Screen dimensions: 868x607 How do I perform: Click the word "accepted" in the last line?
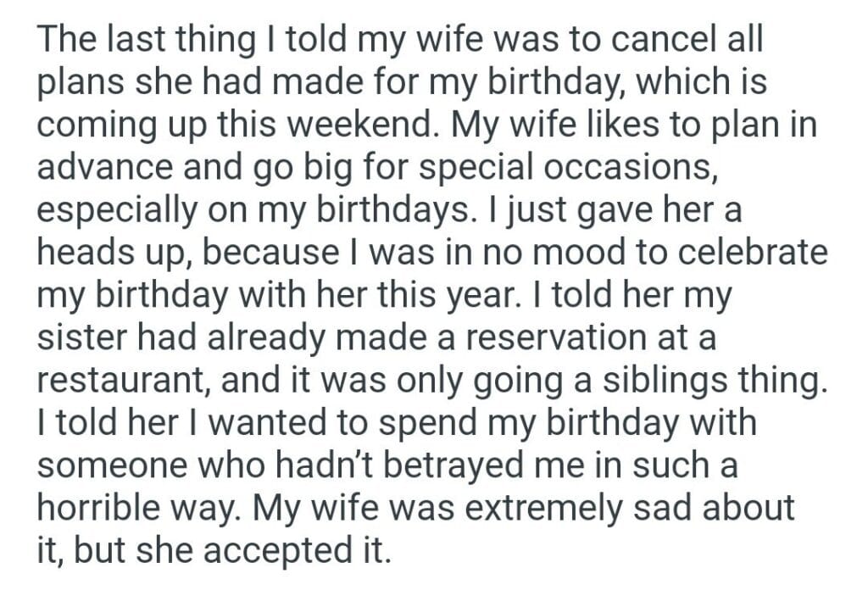(x=275, y=551)
